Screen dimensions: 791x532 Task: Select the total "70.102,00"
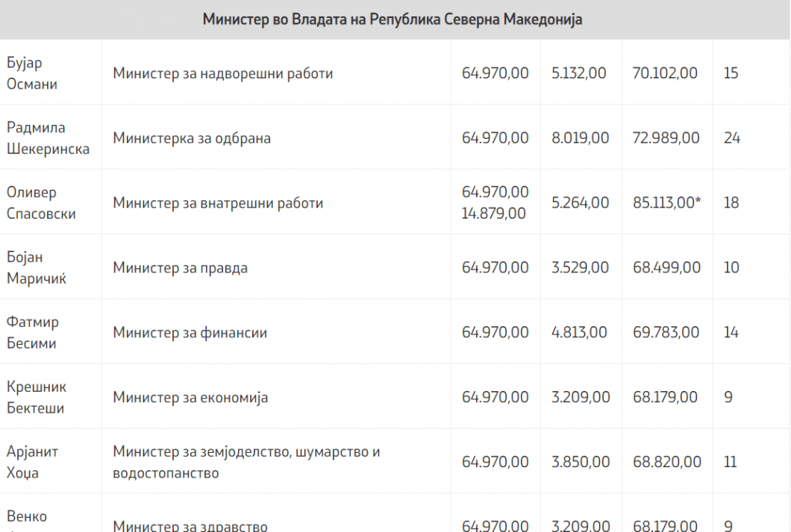[665, 73]
